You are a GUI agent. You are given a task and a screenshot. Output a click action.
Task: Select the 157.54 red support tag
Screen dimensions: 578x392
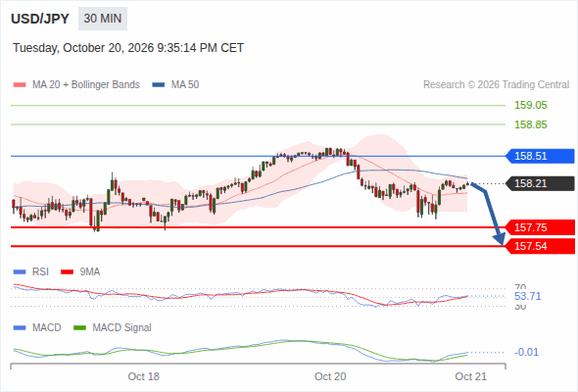coord(539,246)
